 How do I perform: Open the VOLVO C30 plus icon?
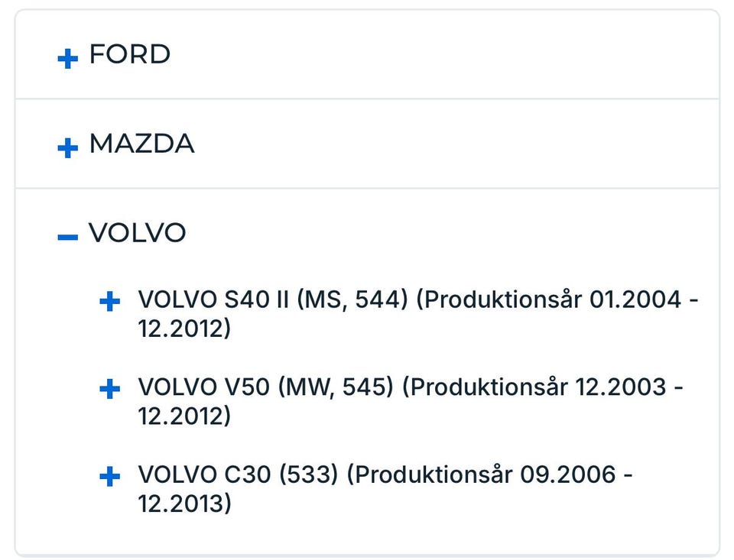[110, 477]
